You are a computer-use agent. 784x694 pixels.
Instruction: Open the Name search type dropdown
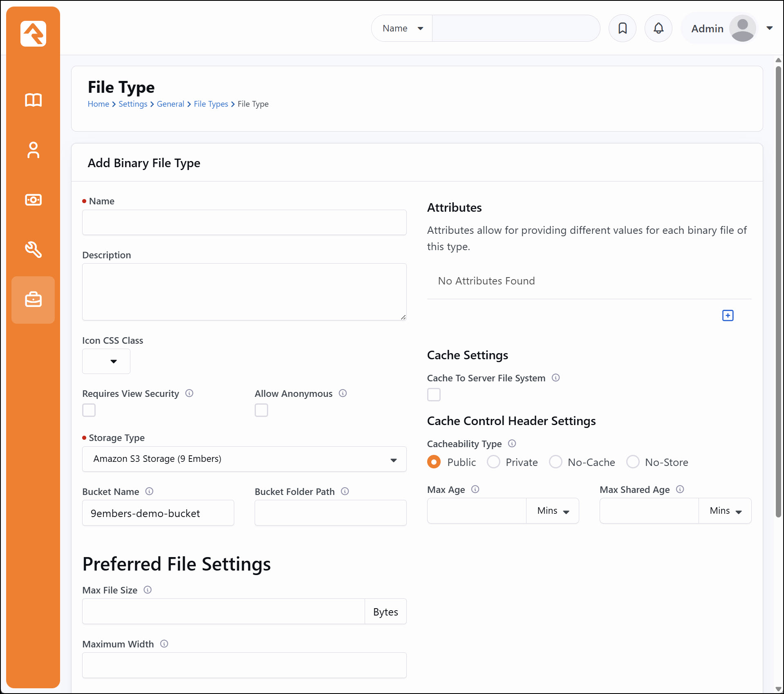coord(402,28)
